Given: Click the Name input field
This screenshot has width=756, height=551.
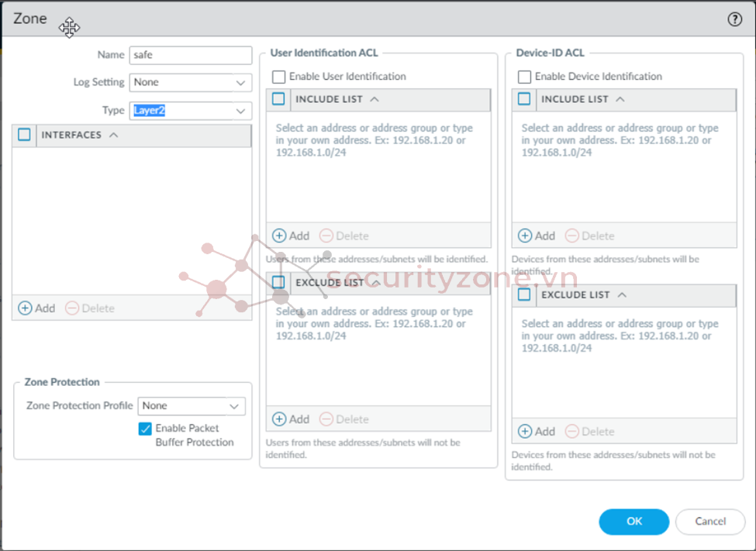Looking at the screenshot, I should (191, 55).
